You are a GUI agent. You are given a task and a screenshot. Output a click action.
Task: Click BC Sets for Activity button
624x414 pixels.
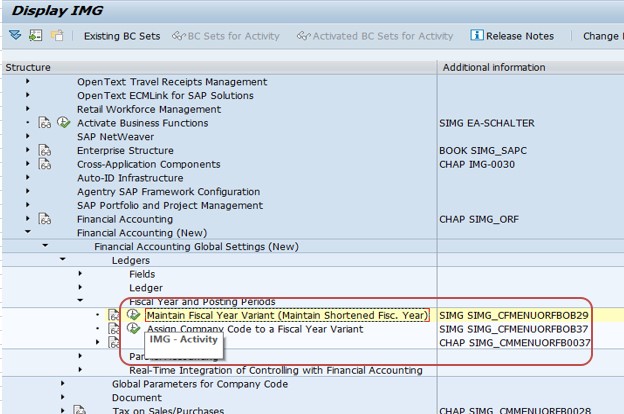click(x=226, y=36)
